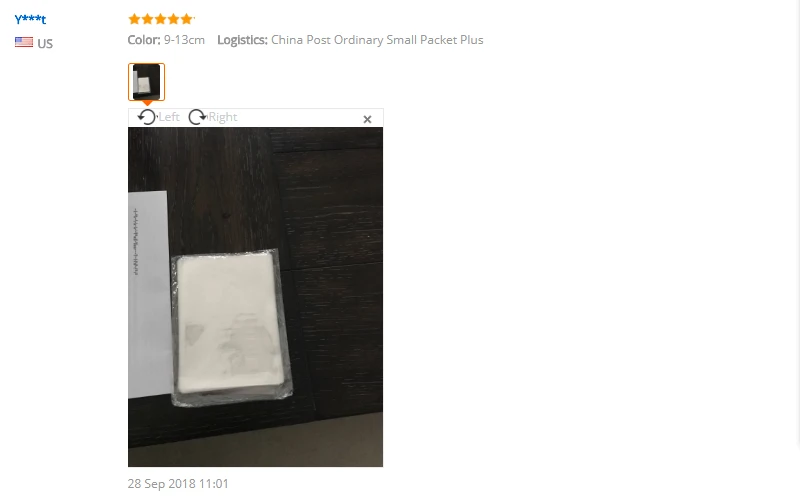Select the review photo thumbnail
This screenshot has height=503, width=800.
(x=146, y=82)
